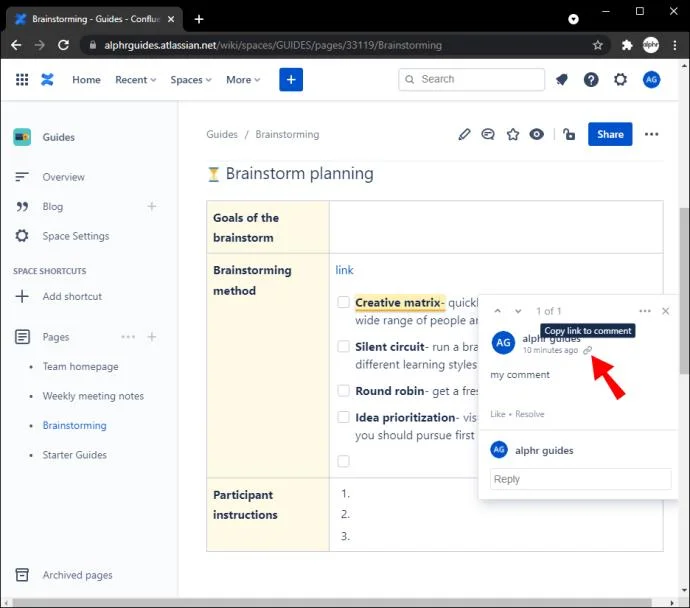Open Confluence settings gear icon
690x608 pixels.
coord(620,80)
